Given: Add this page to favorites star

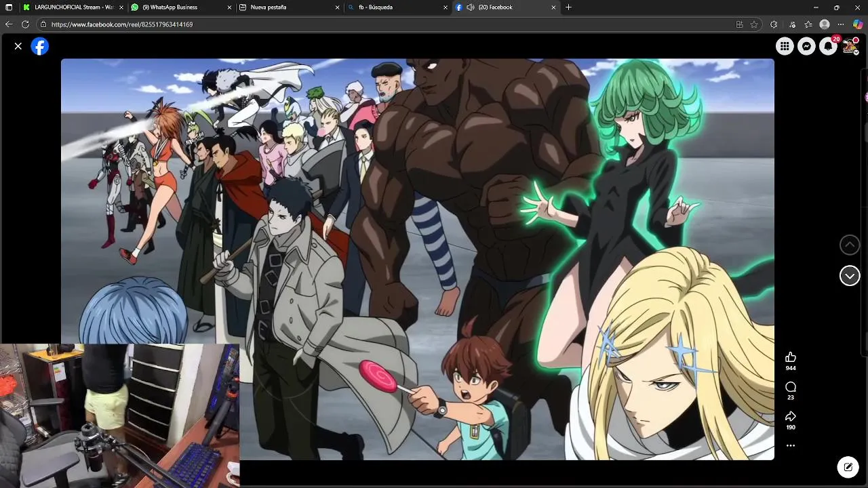Looking at the screenshot, I should pyautogui.click(x=754, y=24).
